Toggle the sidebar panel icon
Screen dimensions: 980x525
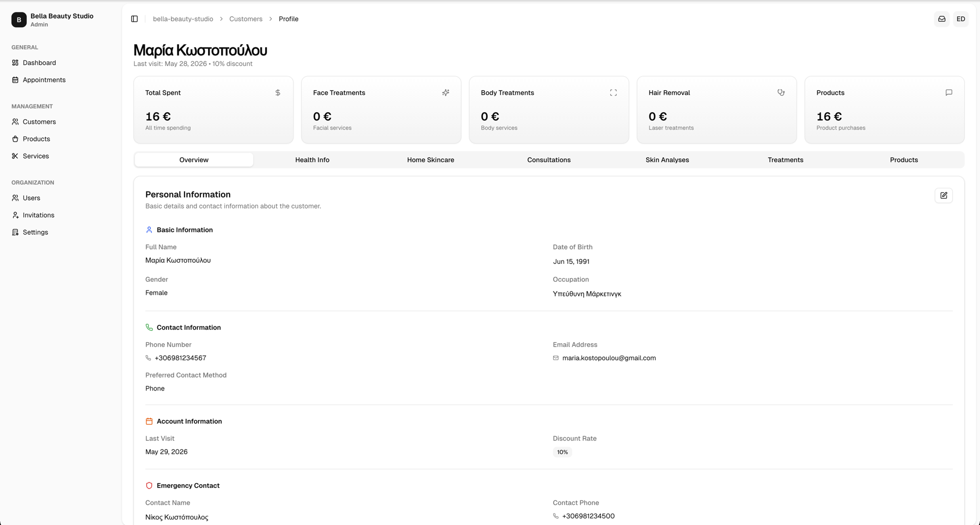pos(134,19)
